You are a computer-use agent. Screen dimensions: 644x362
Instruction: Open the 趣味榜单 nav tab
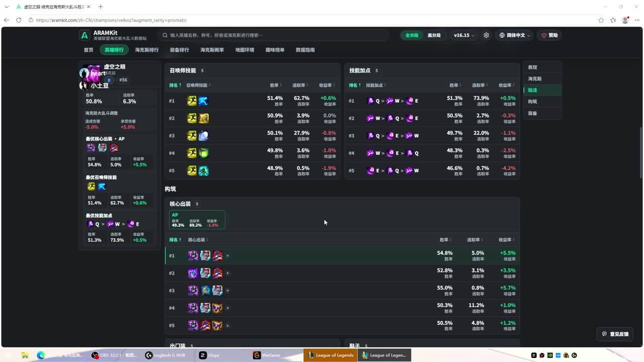275,50
